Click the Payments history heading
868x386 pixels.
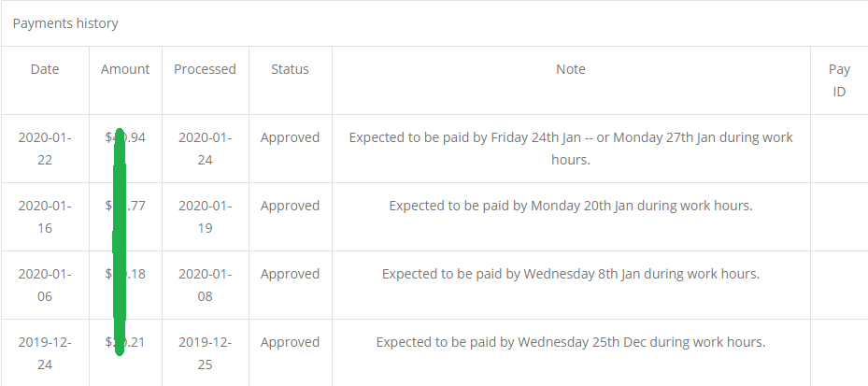(65, 22)
